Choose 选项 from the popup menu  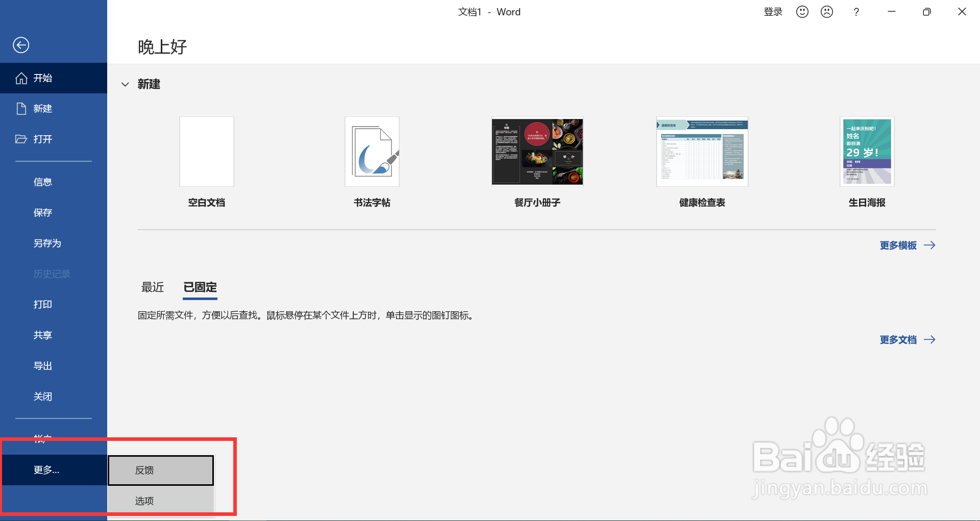(x=161, y=501)
